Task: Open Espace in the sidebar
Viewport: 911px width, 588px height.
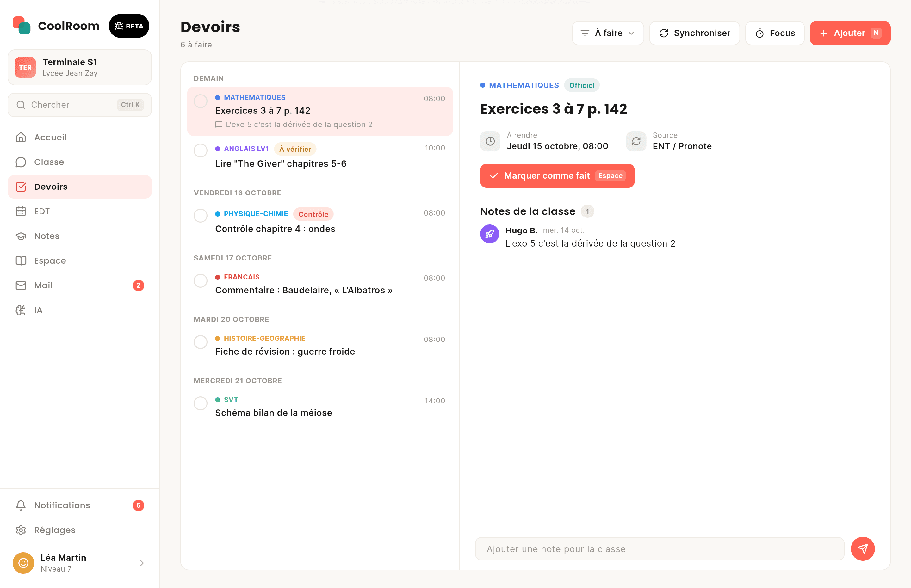Action: (x=80, y=261)
